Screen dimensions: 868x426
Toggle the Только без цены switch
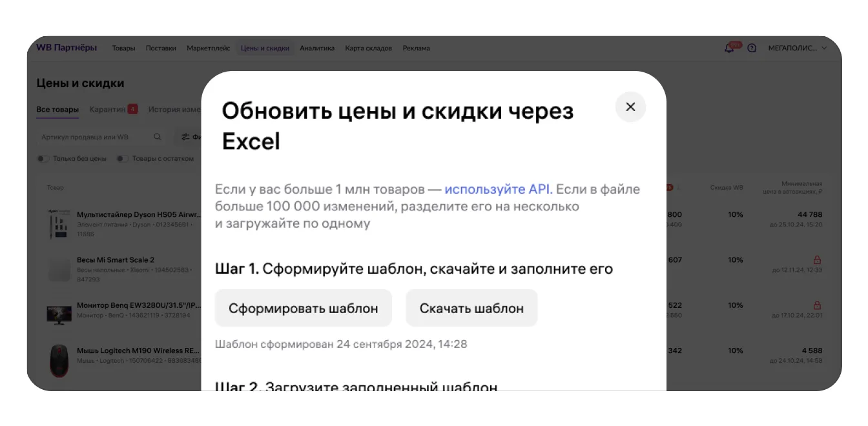pyautogui.click(x=43, y=159)
